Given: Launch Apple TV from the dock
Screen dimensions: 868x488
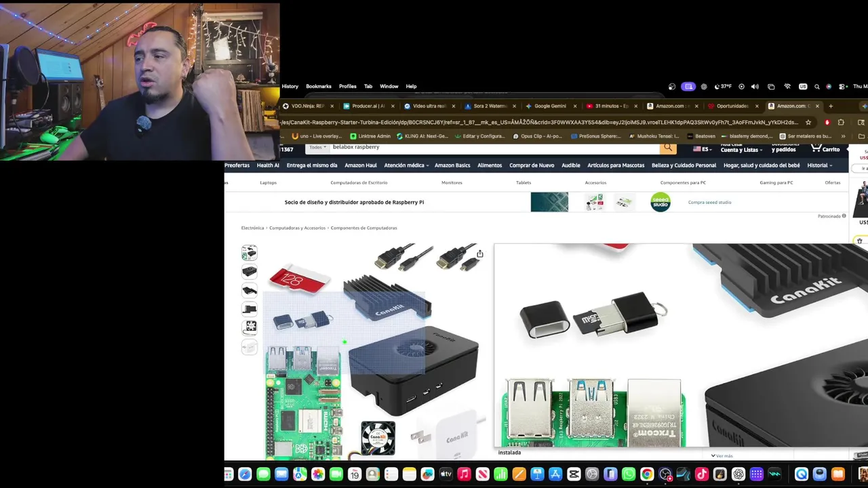Looking at the screenshot, I should click(446, 474).
